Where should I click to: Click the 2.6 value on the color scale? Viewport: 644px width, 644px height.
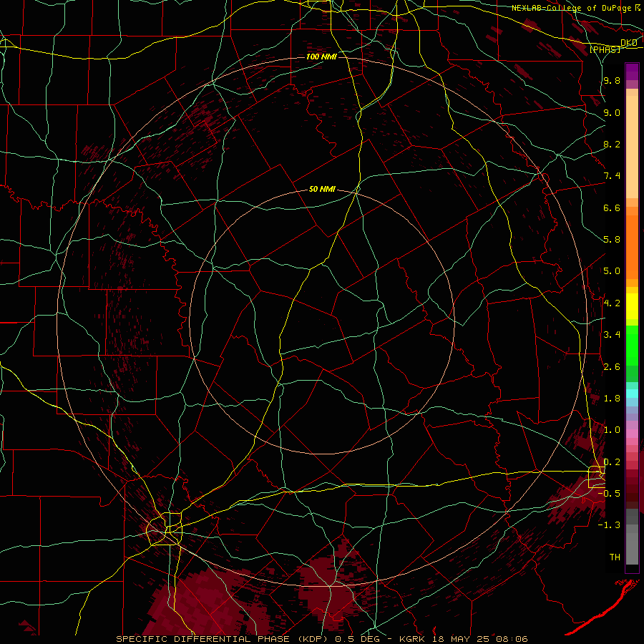click(612, 367)
